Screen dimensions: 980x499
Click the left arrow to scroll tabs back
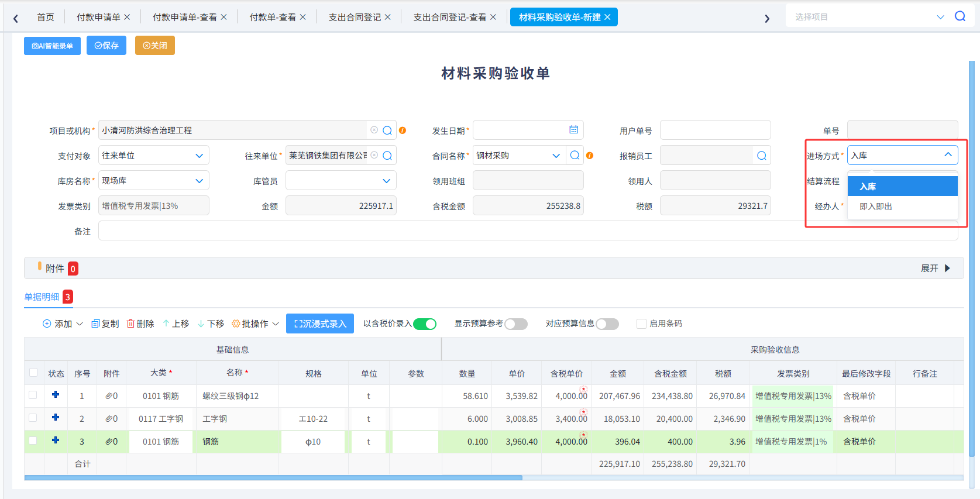tap(16, 18)
